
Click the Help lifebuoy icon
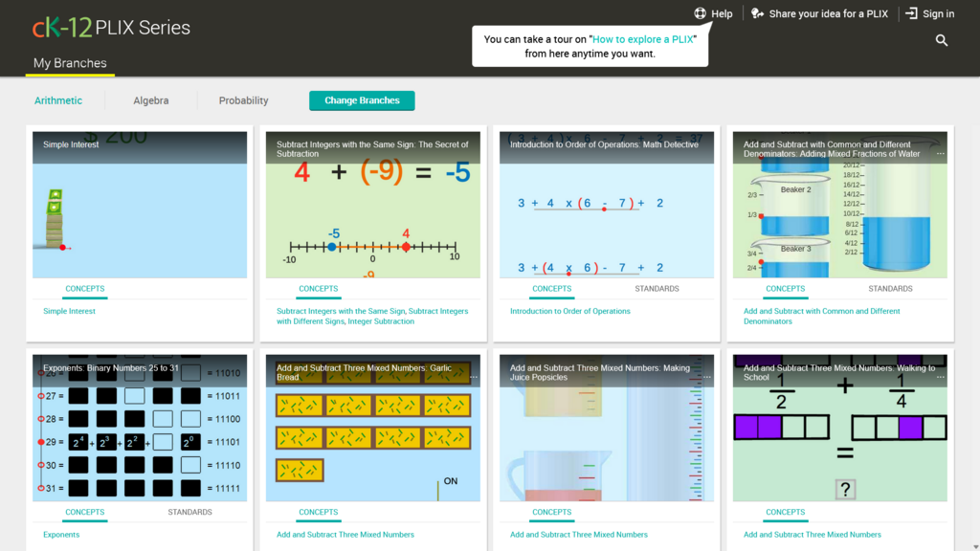700,13
